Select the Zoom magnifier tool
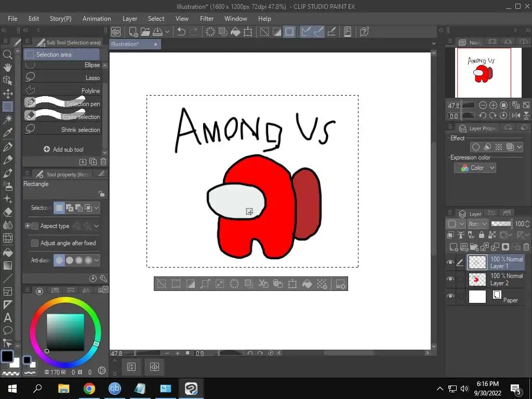This screenshot has width=532, height=399. coord(7,54)
